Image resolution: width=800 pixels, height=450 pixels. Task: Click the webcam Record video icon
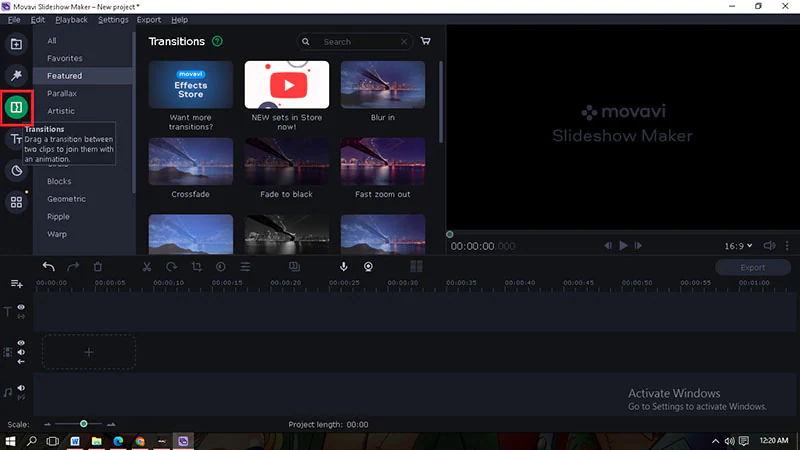[x=368, y=266]
